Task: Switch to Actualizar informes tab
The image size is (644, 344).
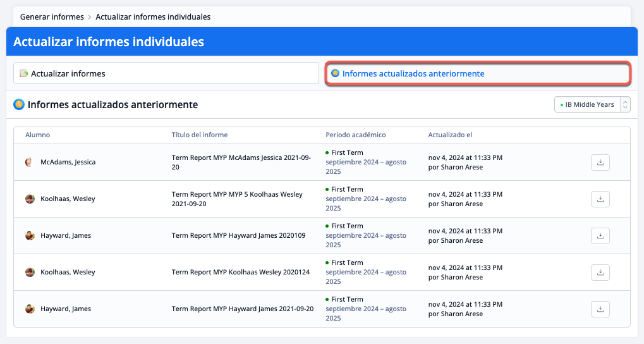Action: click(166, 73)
